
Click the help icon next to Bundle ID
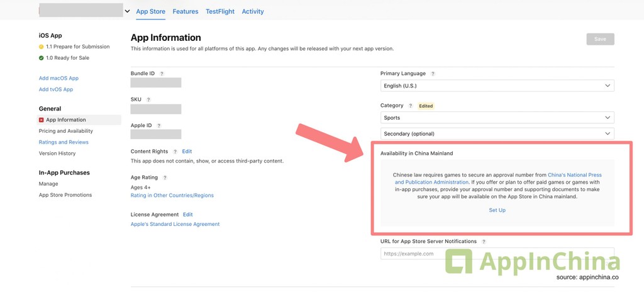click(162, 74)
